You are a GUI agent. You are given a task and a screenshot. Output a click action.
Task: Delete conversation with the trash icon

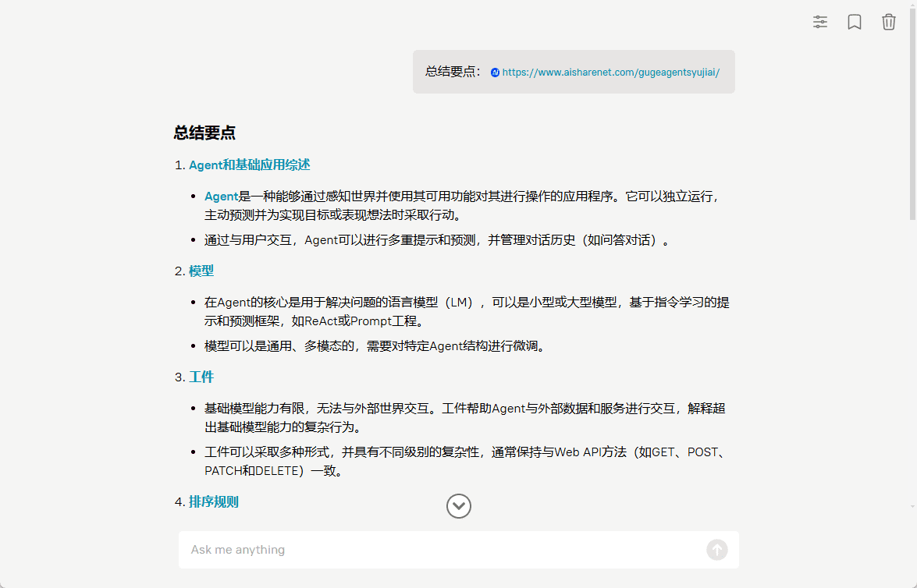point(888,22)
